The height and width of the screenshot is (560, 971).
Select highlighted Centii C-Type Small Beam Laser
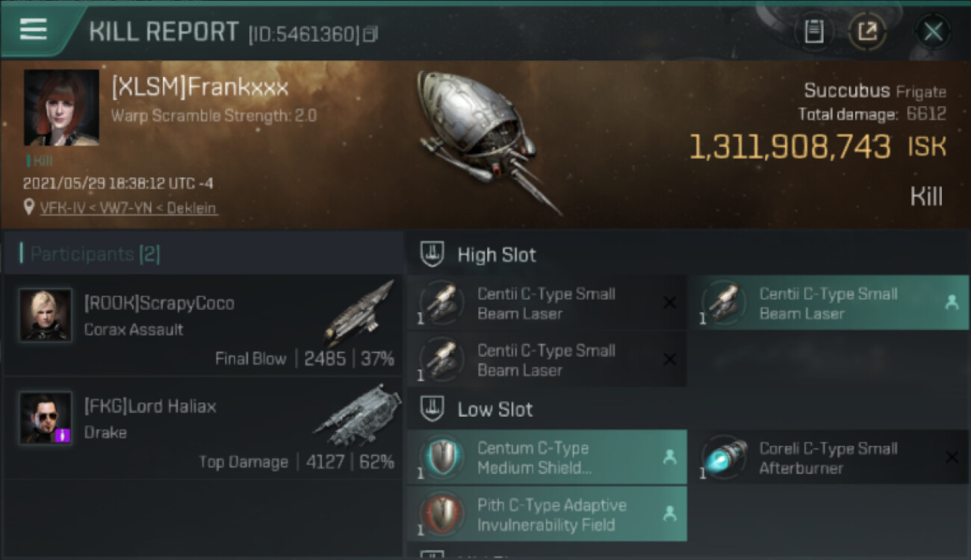click(829, 303)
